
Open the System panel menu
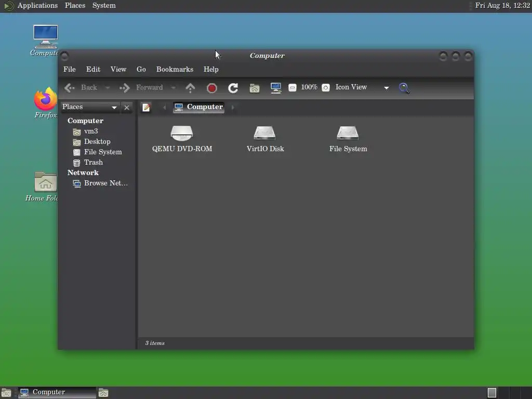pyautogui.click(x=104, y=5)
